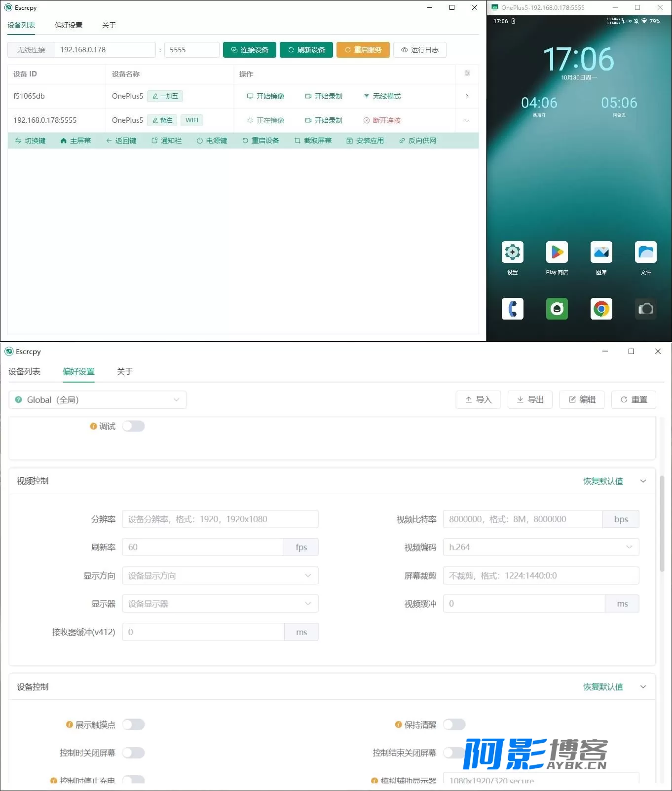Screen dimensions: 672x791
Task: Click the table column settings icon
Action: 467,73
